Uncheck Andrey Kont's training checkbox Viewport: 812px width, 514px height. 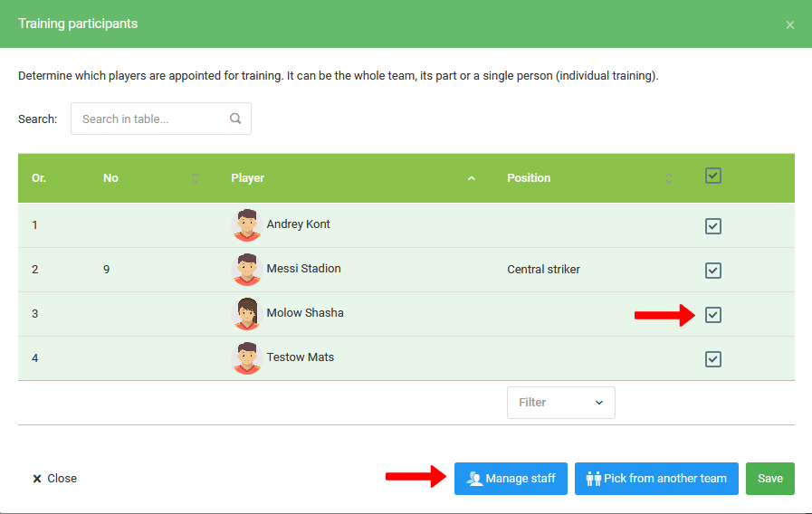pos(713,226)
